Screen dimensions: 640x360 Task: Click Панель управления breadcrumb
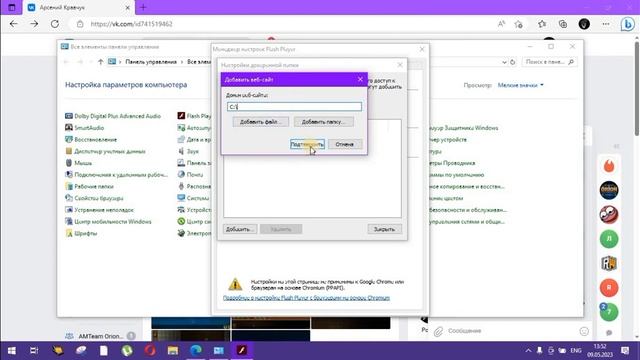coord(151,62)
